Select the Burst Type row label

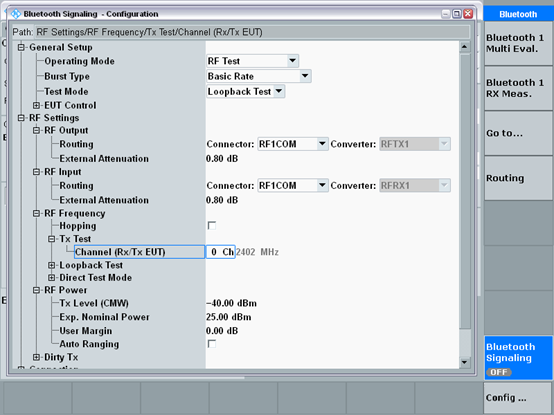tap(67, 76)
